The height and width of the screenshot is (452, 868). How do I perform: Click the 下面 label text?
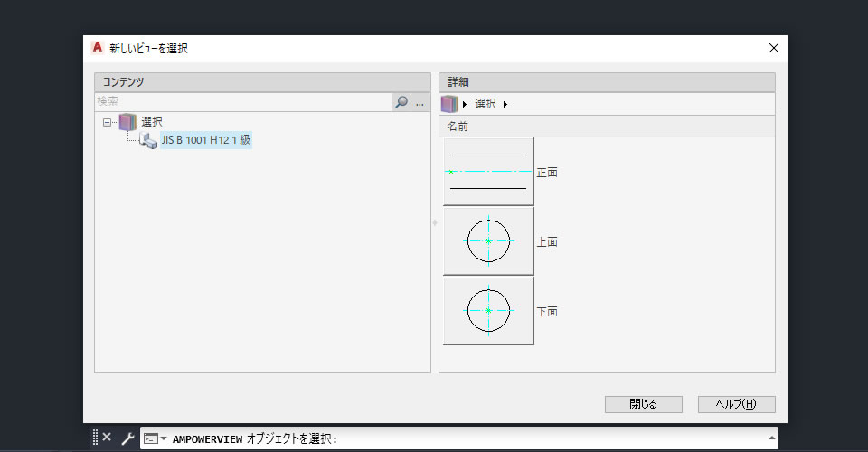(x=547, y=312)
